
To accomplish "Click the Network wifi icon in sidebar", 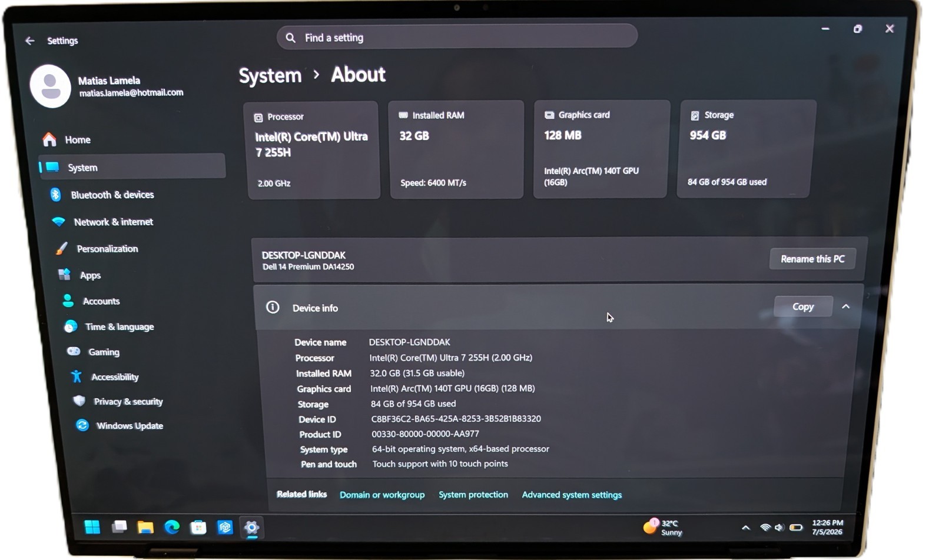I will click(58, 222).
